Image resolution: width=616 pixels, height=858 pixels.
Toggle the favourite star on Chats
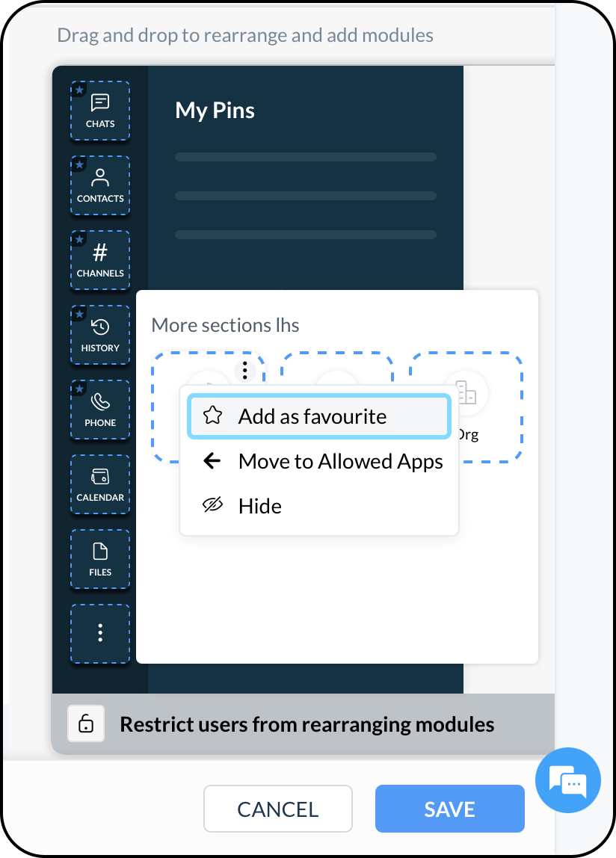click(79, 90)
